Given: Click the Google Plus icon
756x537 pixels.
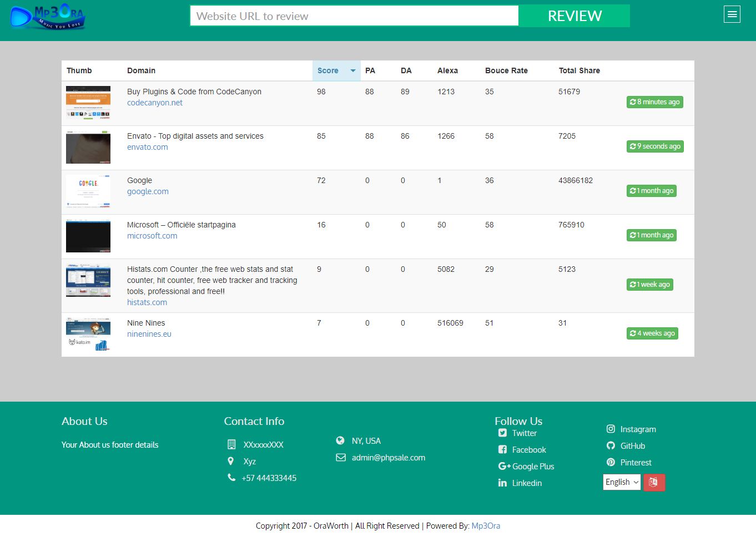Looking at the screenshot, I should 504,467.
